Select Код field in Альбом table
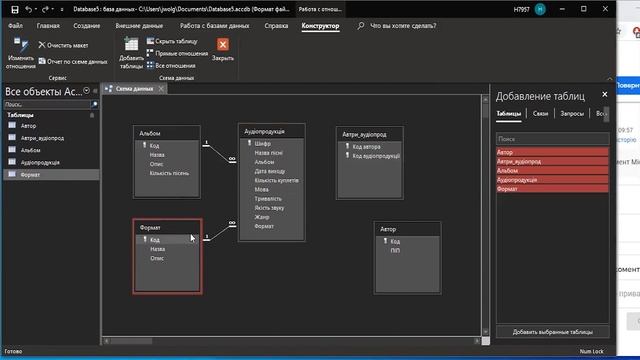Screen dimensions: 640x360 pyautogui.click(x=154, y=146)
